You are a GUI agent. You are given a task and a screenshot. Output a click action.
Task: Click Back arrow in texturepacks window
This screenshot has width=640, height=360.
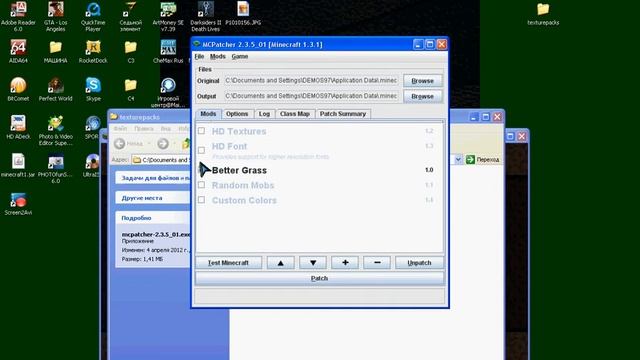120,144
